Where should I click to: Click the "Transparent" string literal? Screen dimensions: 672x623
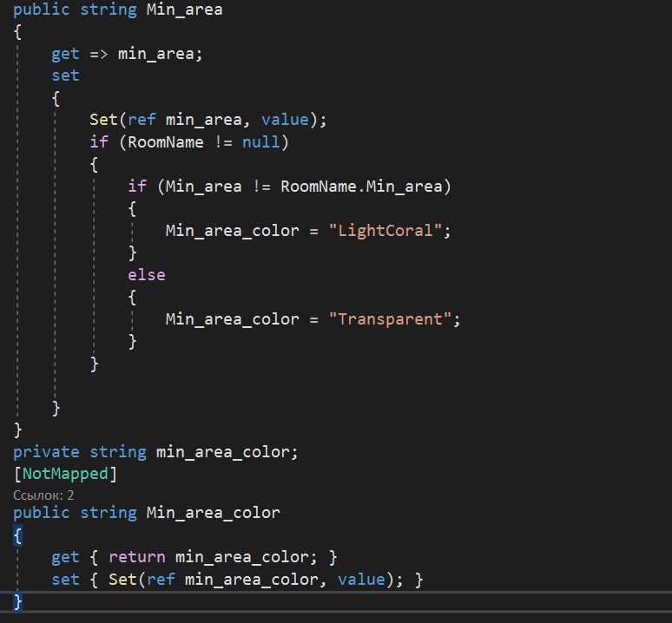[390, 319]
